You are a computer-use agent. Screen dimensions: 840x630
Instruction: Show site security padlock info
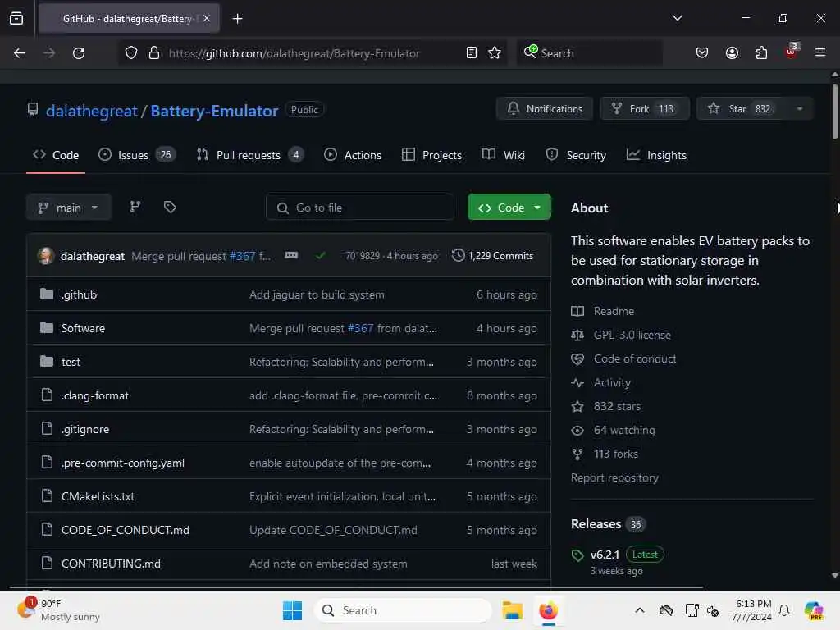coord(154,53)
